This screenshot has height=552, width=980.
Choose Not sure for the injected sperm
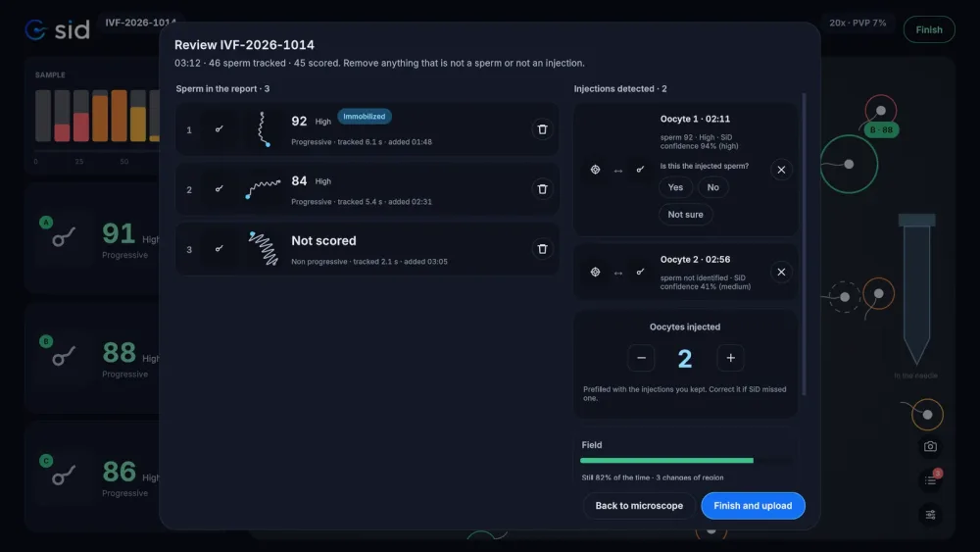click(x=686, y=215)
